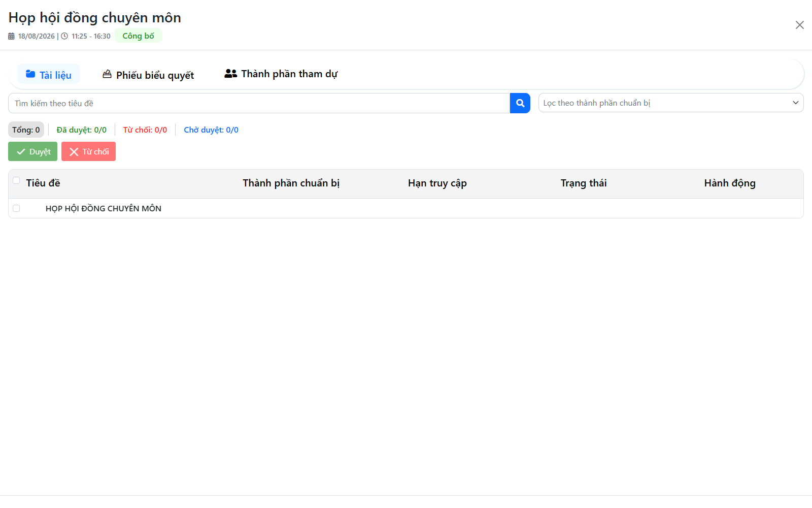Click the Tổng: 0 filter badge
The height and width of the screenshot is (508, 812).
26,130
